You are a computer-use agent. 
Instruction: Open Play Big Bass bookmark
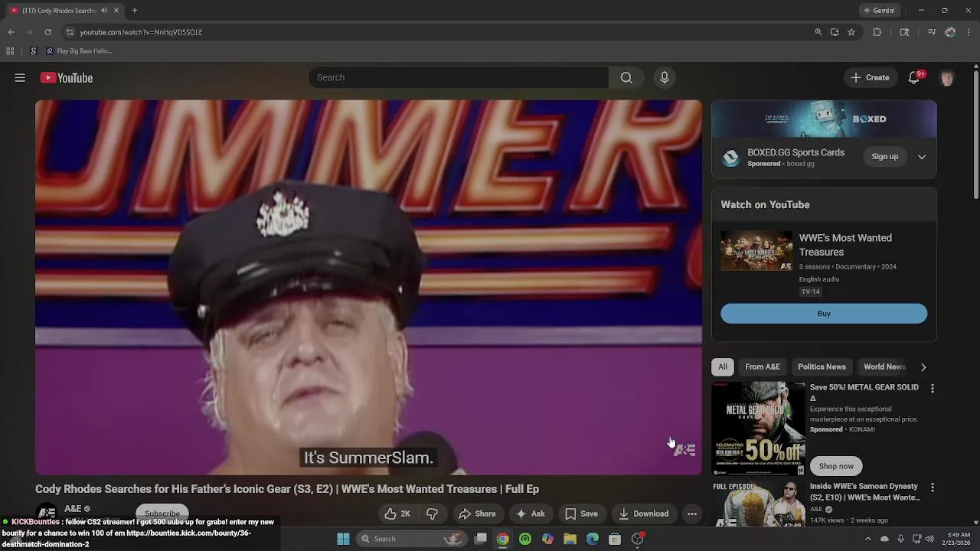pos(79,51)
